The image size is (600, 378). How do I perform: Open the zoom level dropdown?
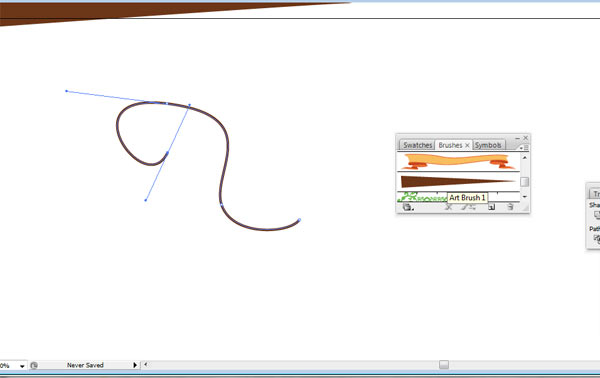point(22,366)
